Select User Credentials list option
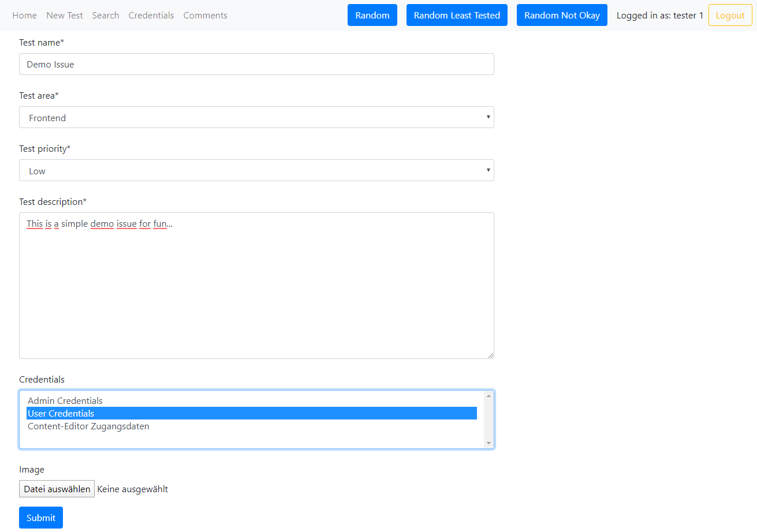The width and height of the screenshot is (757, 532). click(61, 414)
